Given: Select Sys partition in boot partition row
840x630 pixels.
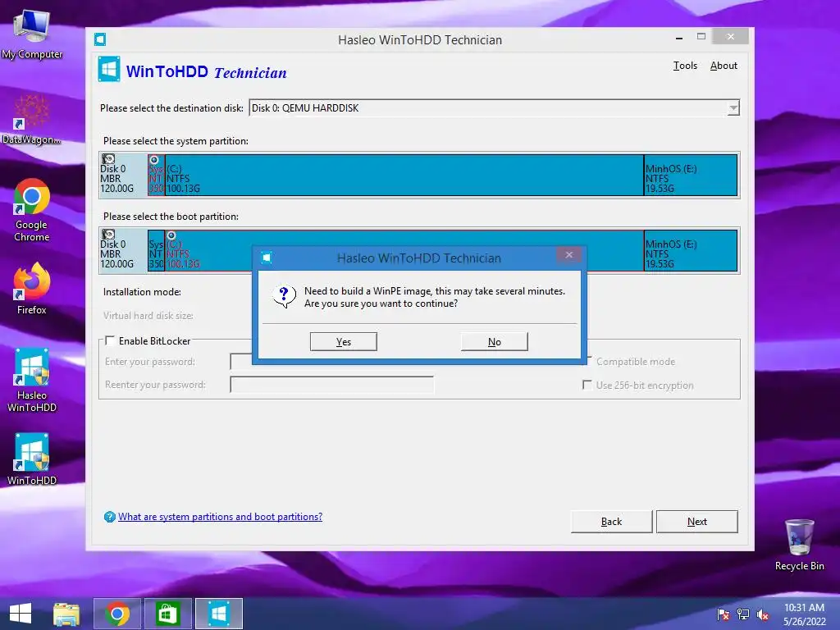Looking at the screenshot, I should coord(156,250).
